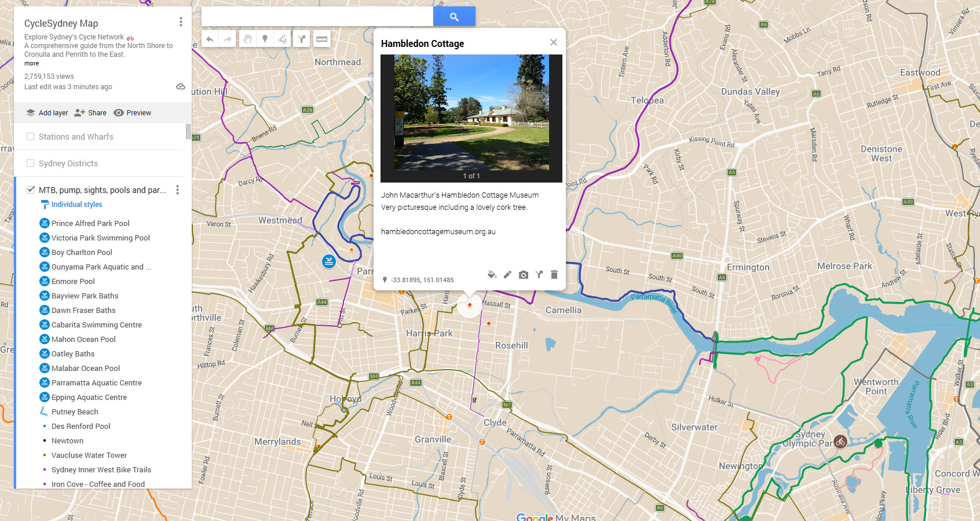Image resolution: width=980 pixels, height=521 pixels.
Task: Click the Hambledon Cottage map marker
Action: point(470,305)
